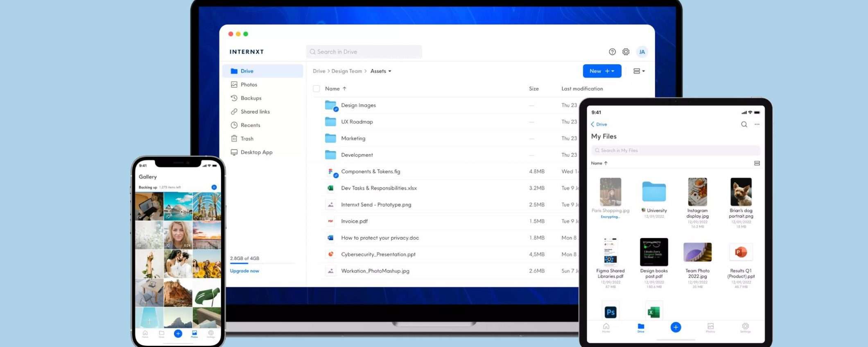The image size is (868, 347).
Task: Switch to the Photos tab on the phone
Action: 194,334
